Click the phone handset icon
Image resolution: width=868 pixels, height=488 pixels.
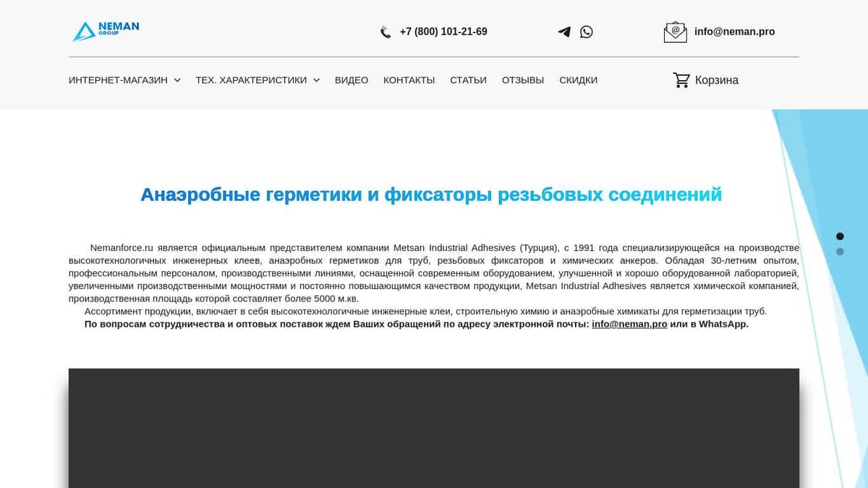click(386, 32)
